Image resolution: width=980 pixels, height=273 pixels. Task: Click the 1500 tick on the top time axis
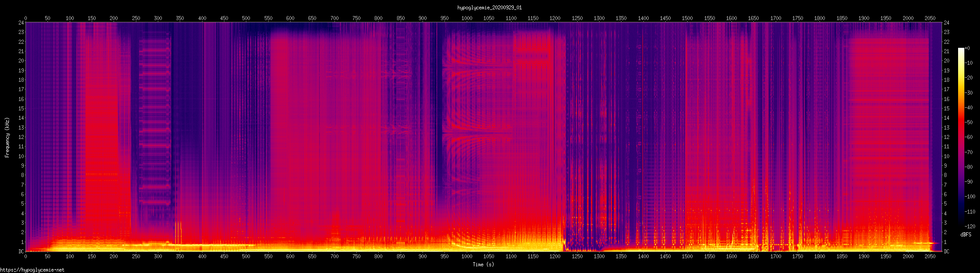pos(687,18)
